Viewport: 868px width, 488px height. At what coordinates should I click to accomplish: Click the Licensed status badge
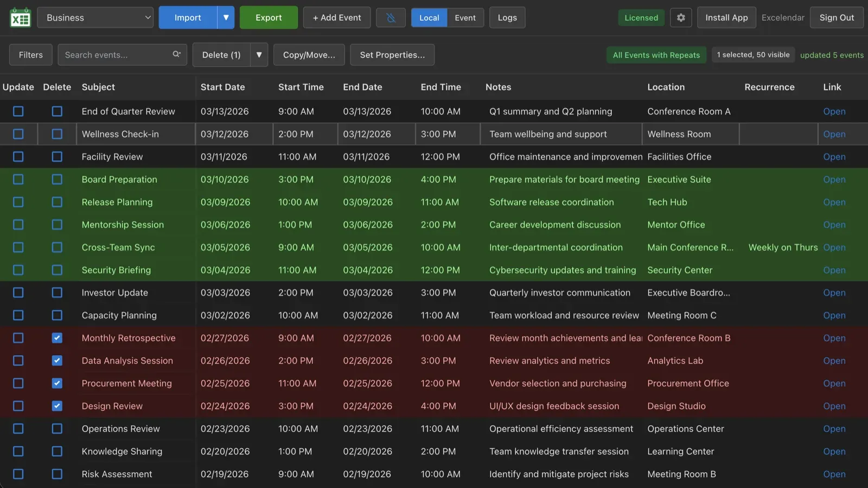[641, 17]
